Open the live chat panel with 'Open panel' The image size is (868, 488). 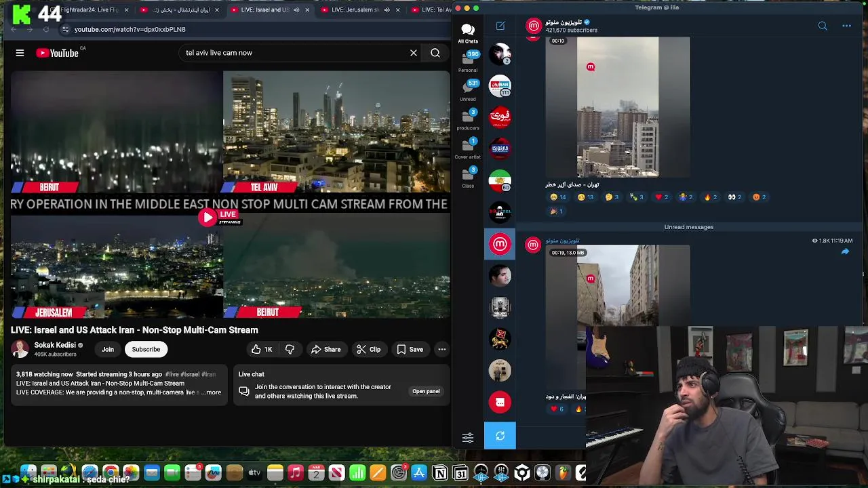[426, 391]
